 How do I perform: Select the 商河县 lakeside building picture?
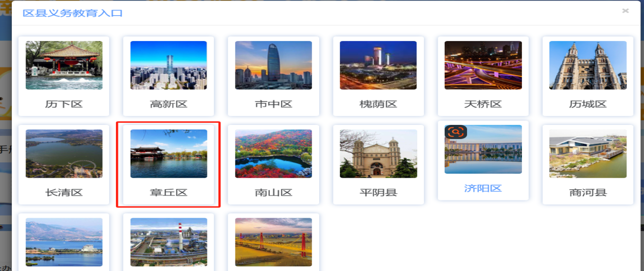coord(588,154)
